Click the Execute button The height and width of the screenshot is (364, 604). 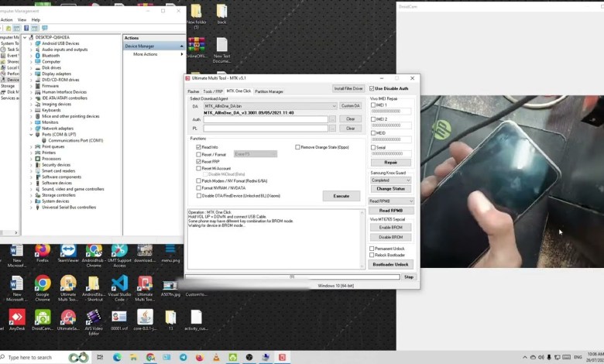click(341, 196)
